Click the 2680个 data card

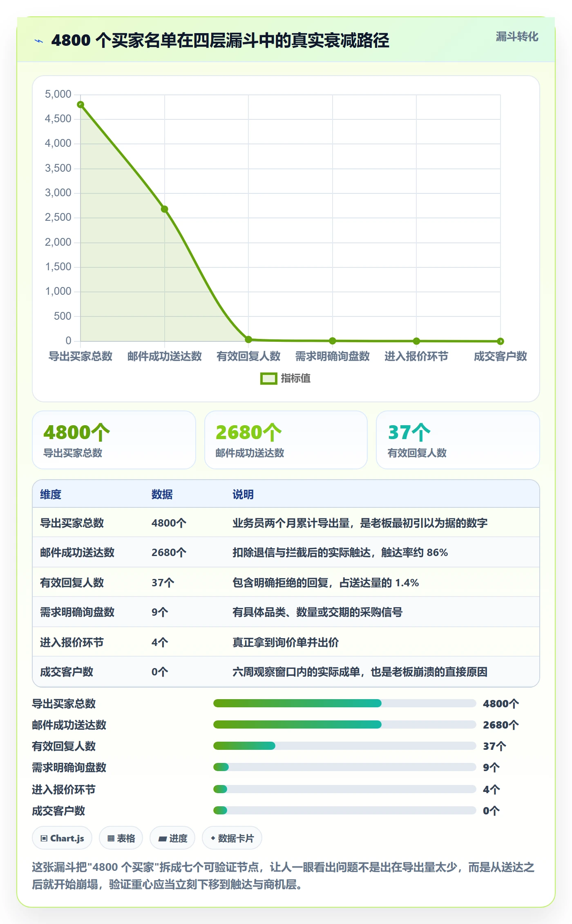[286, 440]
